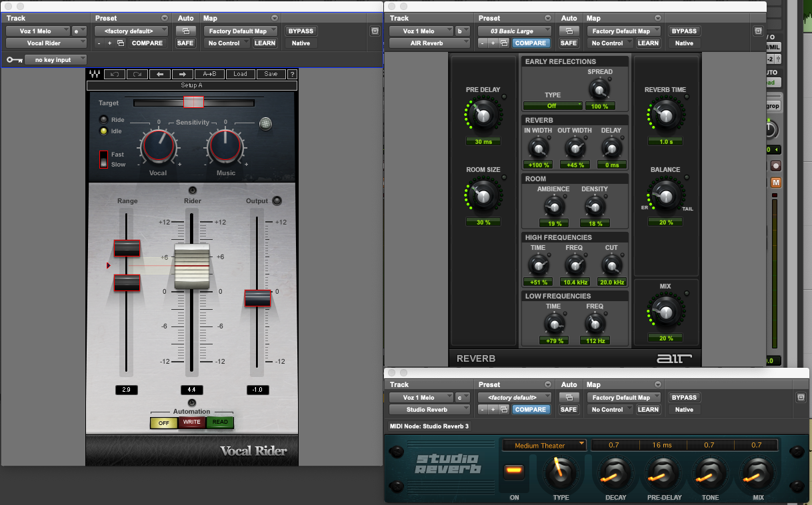
Task: Click the Vocal Rider redo arrow icon
Action: [x=137, y=74]
